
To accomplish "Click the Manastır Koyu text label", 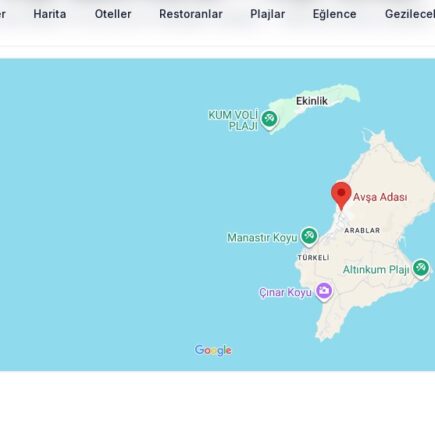I will point(262,238).
